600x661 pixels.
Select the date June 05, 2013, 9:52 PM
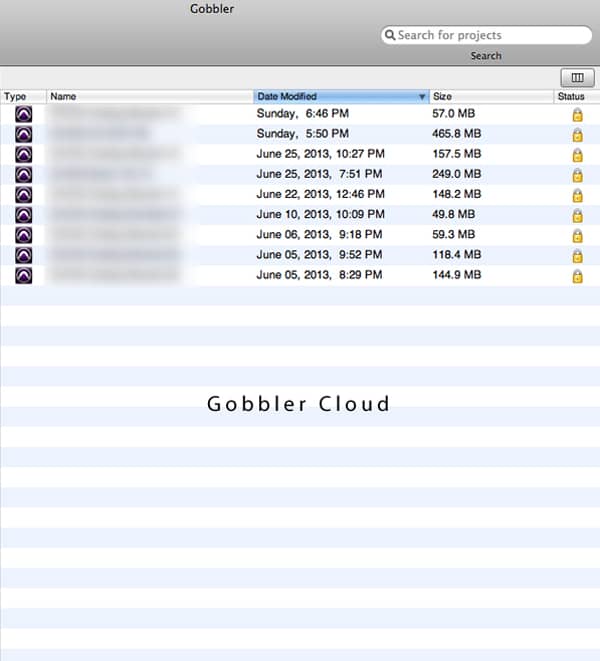[x=319, y=255]
